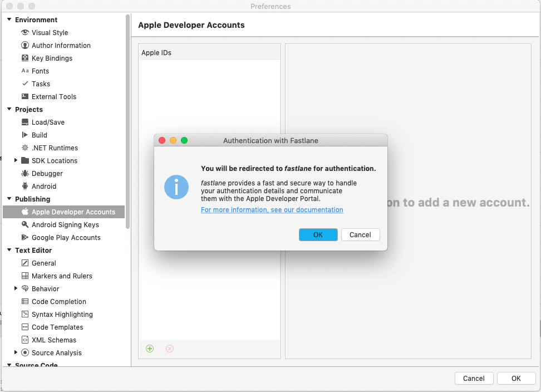
Task: Click the Apple logo icon in sidebar
Action: [x=25, y=212]
